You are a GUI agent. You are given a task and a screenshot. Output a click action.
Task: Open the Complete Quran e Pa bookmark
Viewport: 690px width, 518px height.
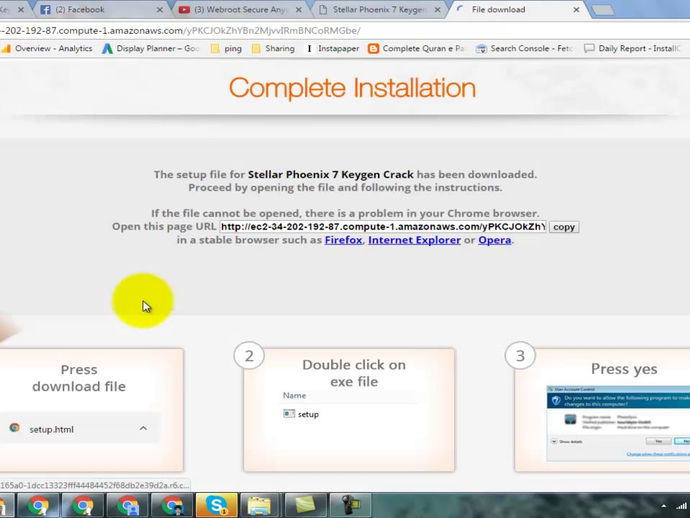pos(416,48)
